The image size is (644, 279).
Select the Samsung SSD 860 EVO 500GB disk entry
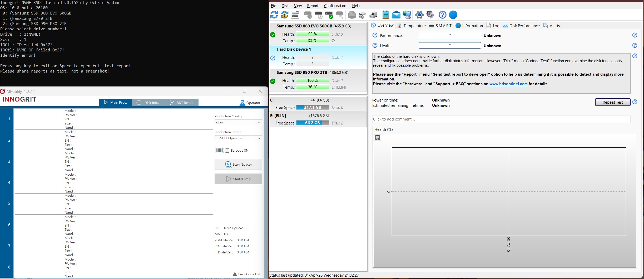(x=318, y=33)
